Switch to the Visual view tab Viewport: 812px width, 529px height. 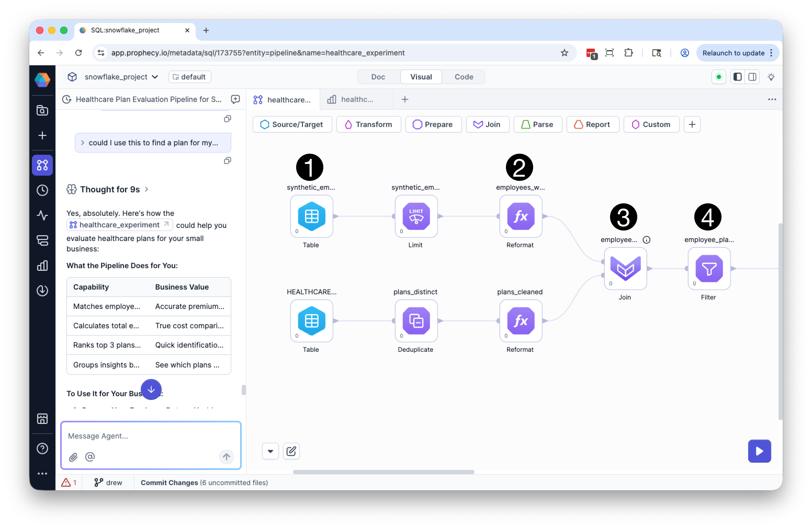click(421, 77)
